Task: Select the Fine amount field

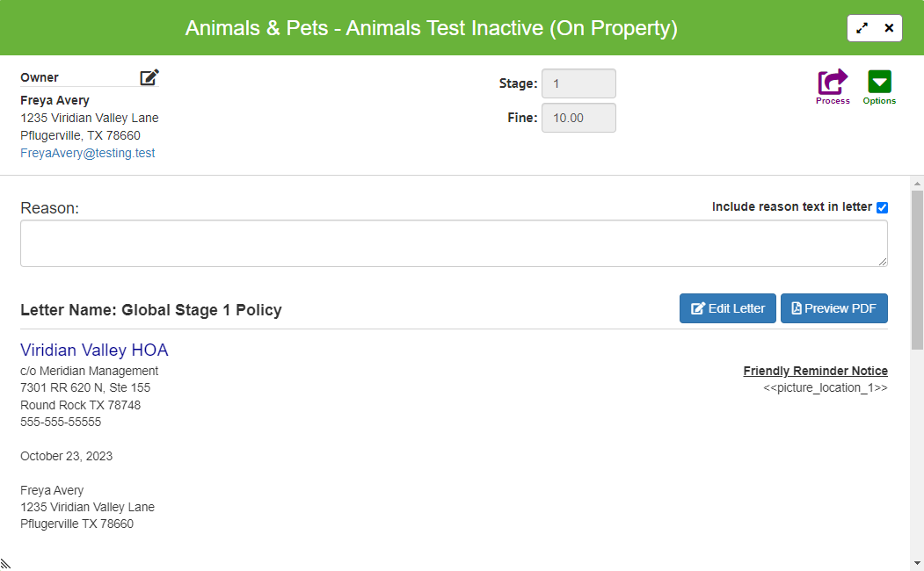Action: pos(578,118)
